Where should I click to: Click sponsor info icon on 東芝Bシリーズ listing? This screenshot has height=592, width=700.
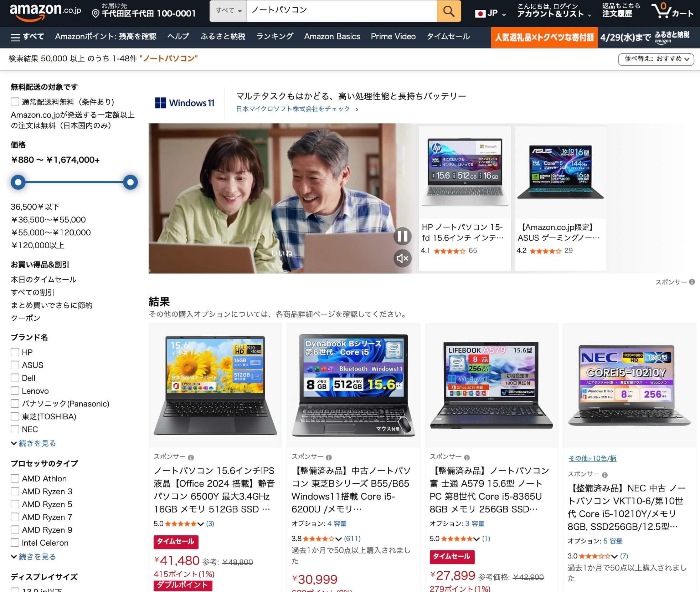[329, 458]
